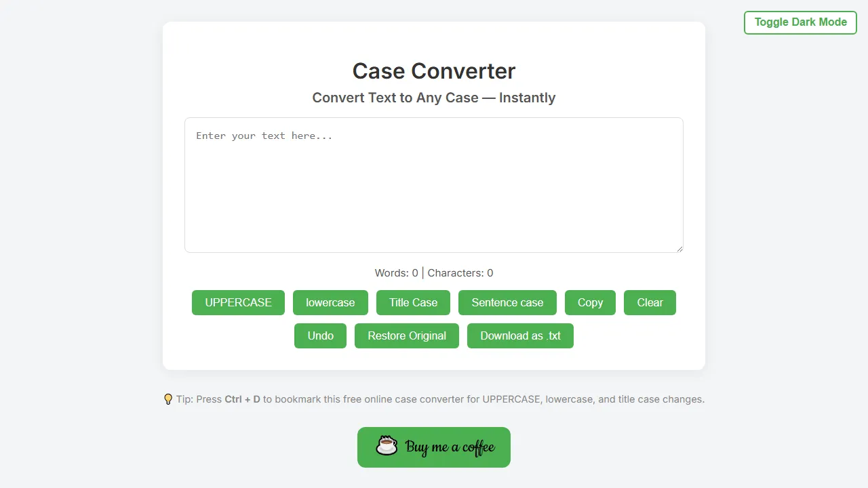
Task: Apply Title Case to the text
Action: (x=413, y=302)
